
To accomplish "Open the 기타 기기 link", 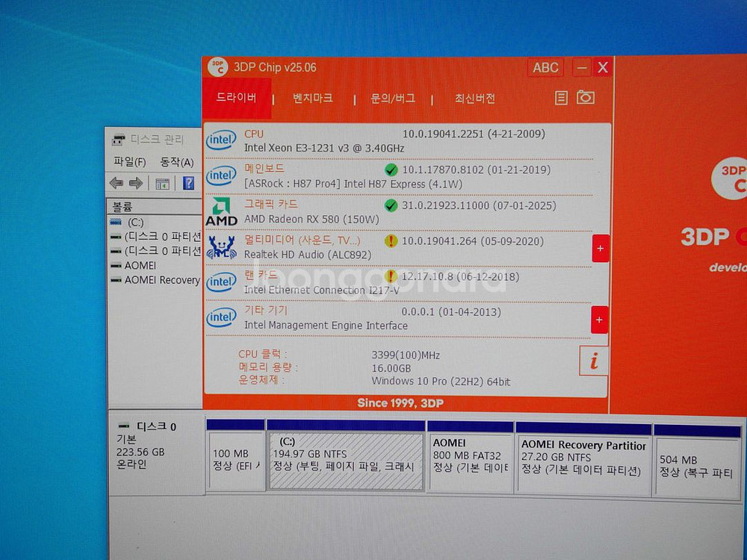I will (x=266, y=310).
